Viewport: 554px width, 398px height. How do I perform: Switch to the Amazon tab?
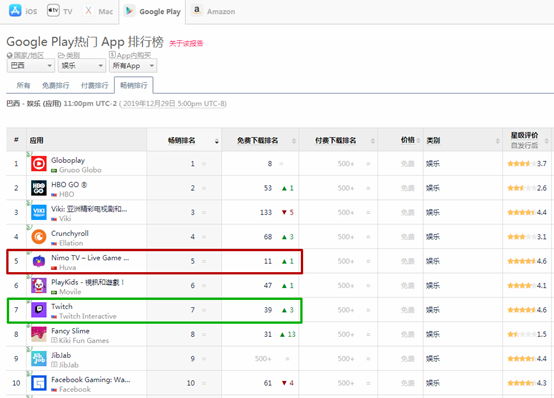[x=214, y=11]
